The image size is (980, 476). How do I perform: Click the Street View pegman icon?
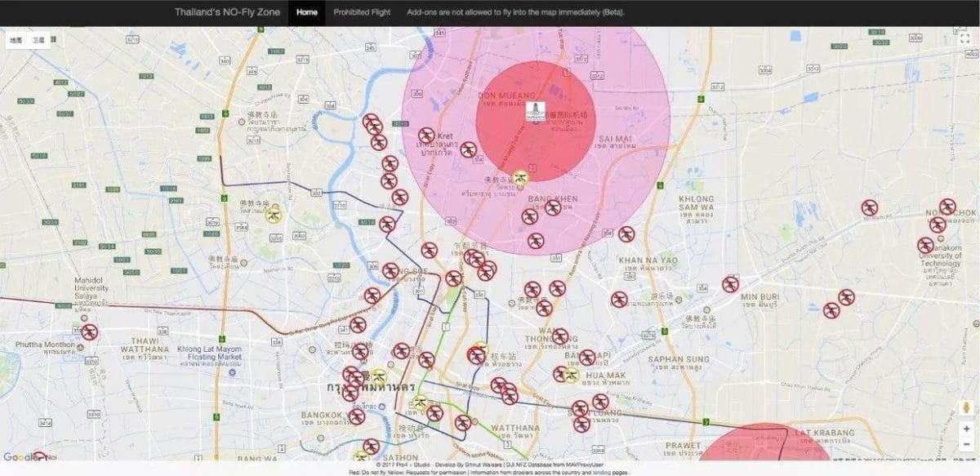[967, 407]
